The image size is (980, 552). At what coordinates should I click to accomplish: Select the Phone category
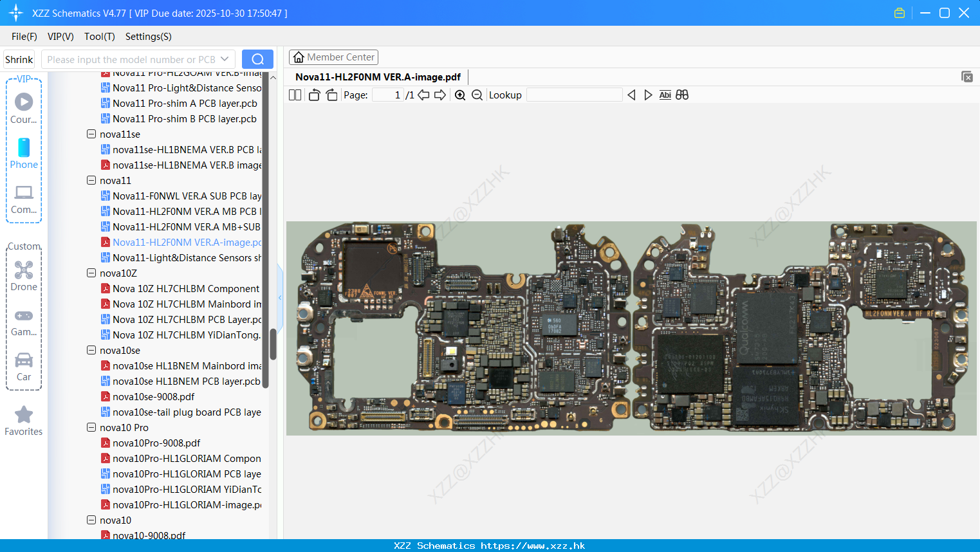24,154
